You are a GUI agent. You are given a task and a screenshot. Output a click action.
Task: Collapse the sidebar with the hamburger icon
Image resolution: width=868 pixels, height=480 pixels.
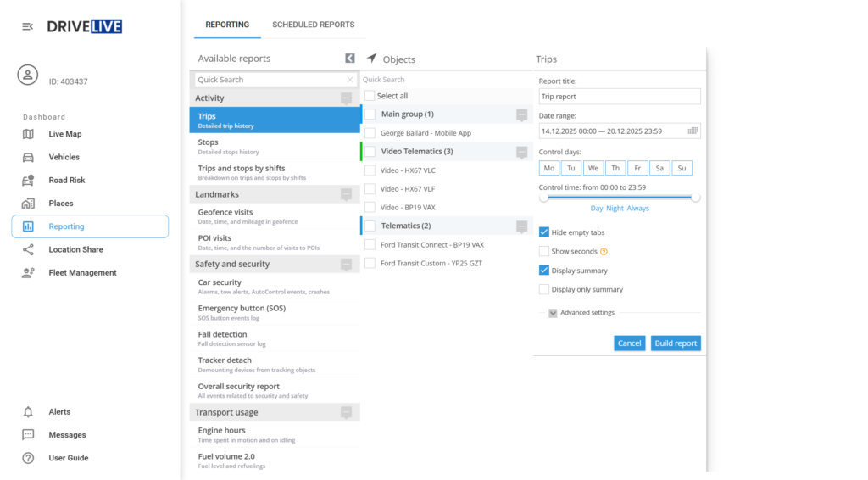(x=28, y=27)
